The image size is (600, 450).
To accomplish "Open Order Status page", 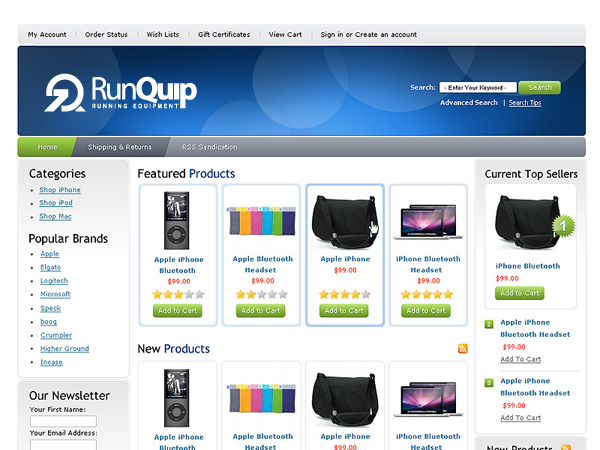I will tap(106, 34).
